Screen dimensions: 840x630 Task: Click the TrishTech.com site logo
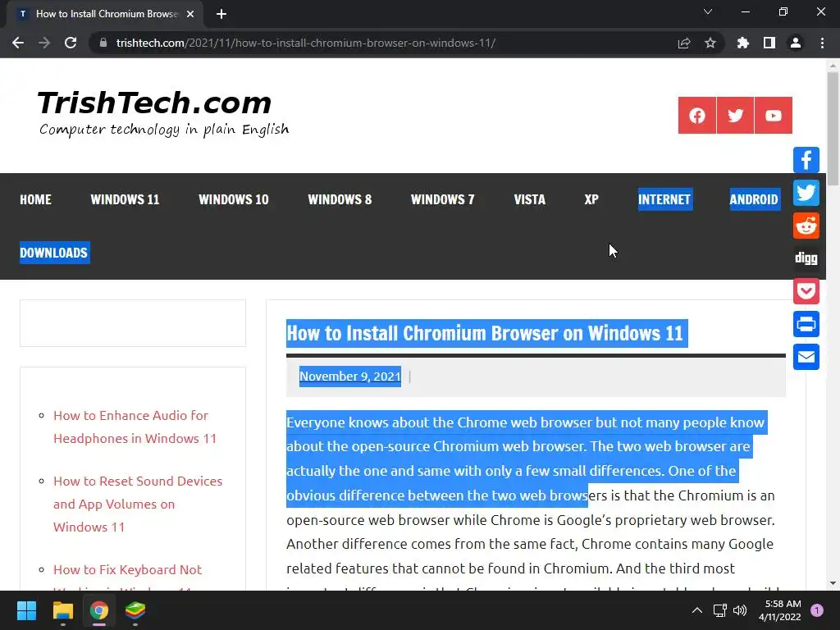[x=155, y=103]
